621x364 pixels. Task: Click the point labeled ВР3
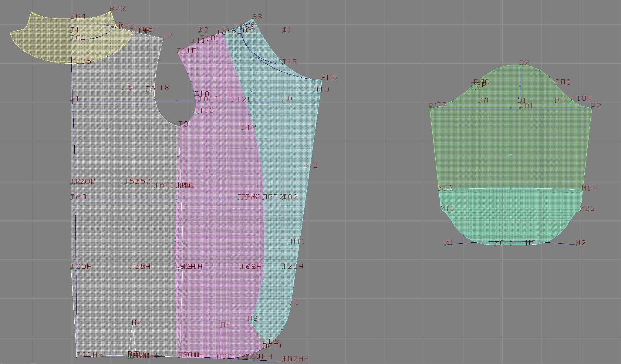110,11
